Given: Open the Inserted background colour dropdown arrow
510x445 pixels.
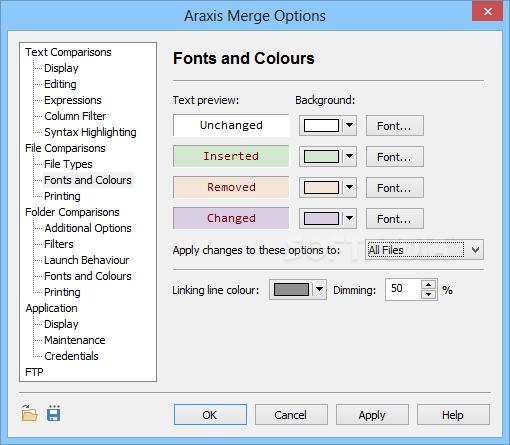Looking at the screenshot, I should point(349,156).
